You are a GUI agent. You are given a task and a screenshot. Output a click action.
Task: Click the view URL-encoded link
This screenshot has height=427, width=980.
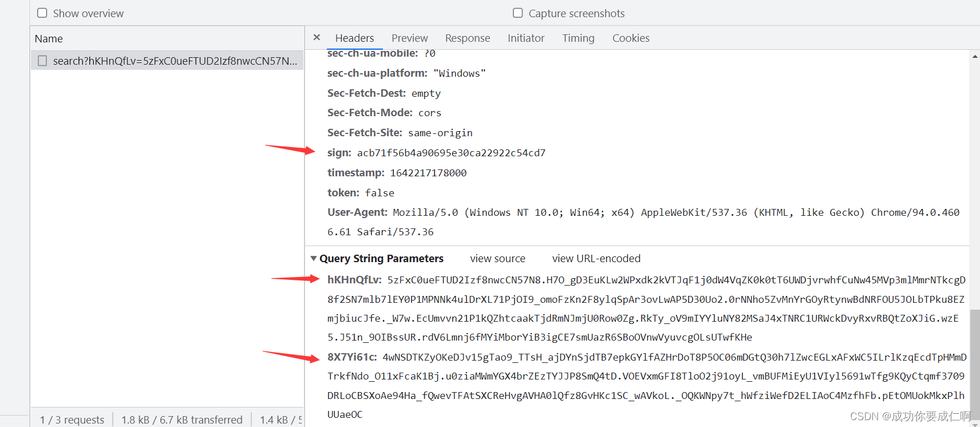point(596,258)
